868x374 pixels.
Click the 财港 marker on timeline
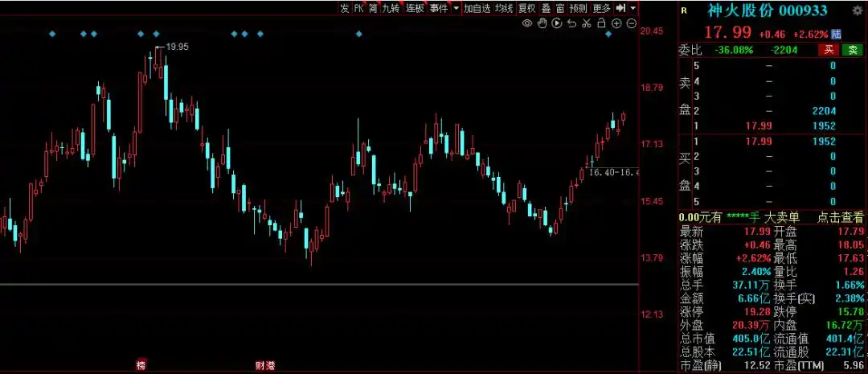(x=265, y=366)
